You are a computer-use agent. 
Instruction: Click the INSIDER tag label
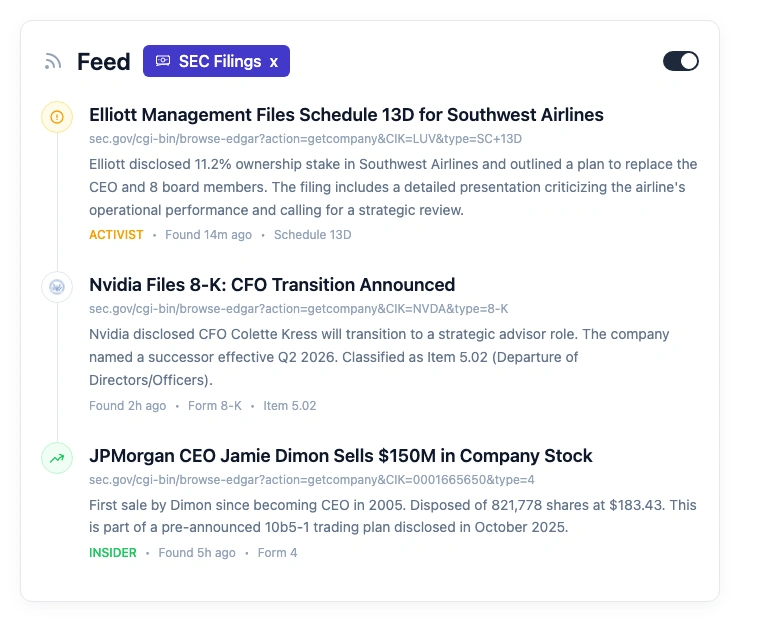pyautogui.click(x=113, y=553)
